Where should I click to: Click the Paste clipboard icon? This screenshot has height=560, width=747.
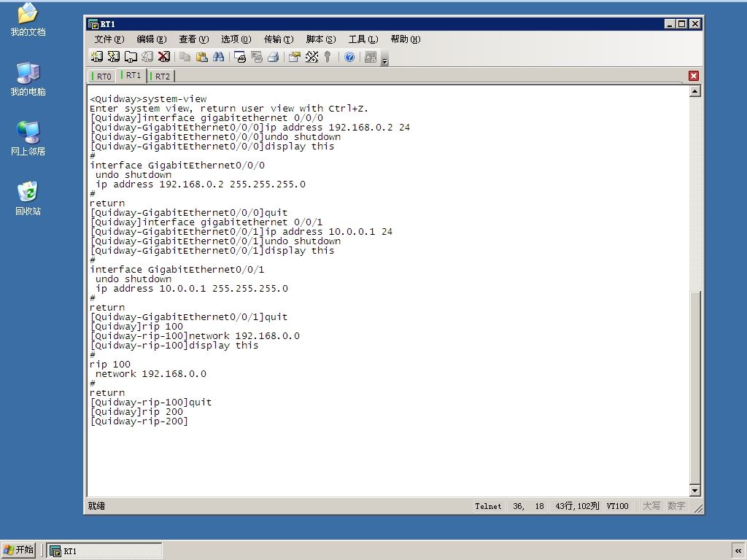pos(202,57)
